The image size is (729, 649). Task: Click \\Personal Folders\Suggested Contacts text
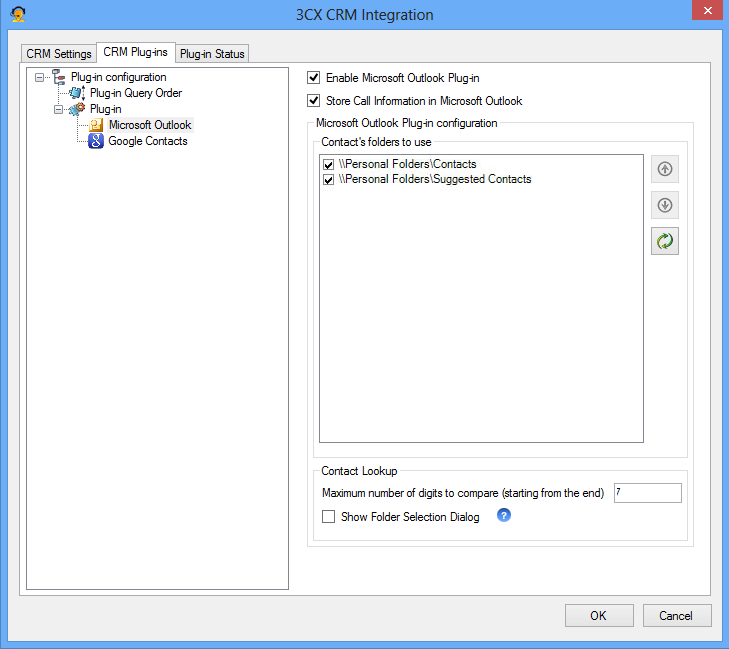tap(435, 179)
